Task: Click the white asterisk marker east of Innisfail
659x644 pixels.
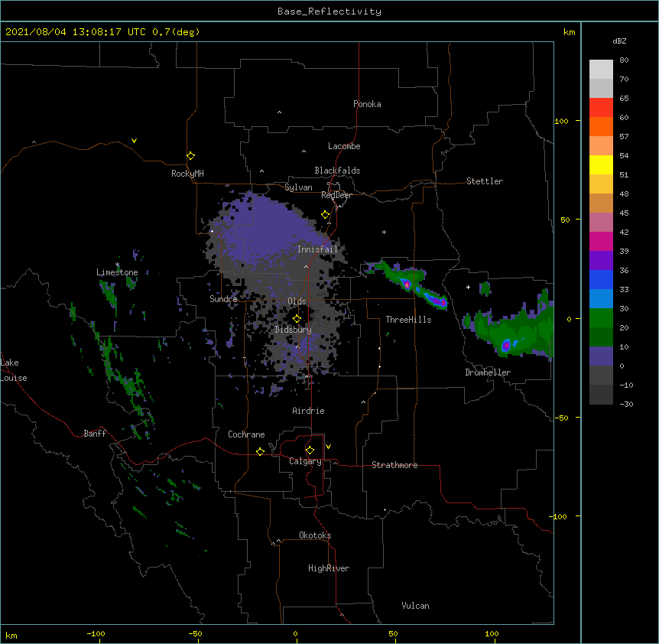Action: (x=384, y=232)
